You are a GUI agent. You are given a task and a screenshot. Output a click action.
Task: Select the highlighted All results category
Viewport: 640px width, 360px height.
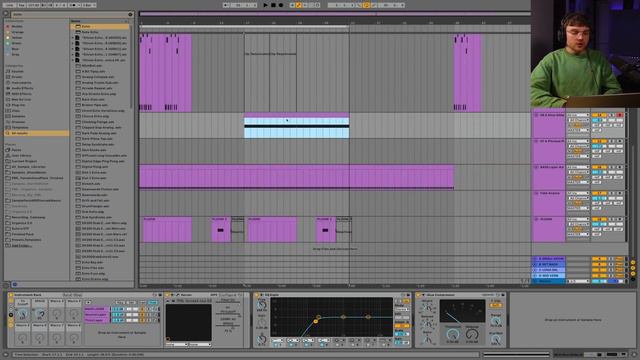pyautogui.click(x=36, y=133)
